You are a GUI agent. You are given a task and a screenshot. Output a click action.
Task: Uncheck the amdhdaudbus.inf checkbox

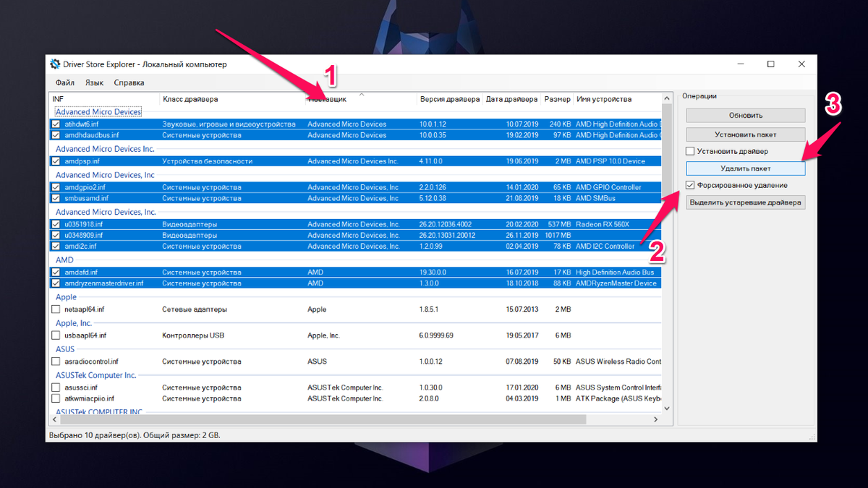[x=56, y=135]
